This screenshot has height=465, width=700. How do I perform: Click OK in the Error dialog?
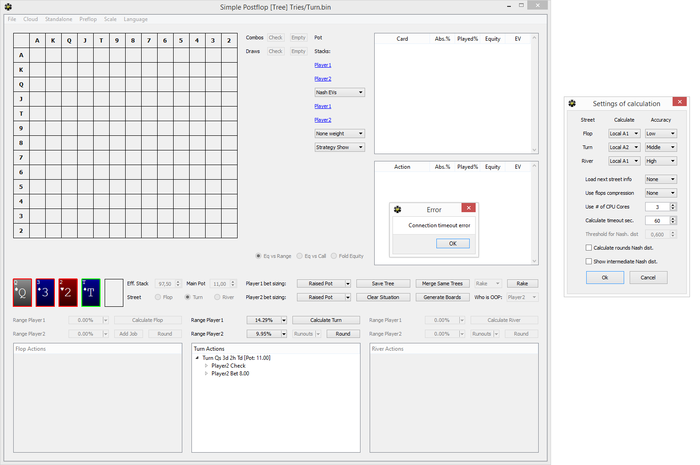(453, 244)
